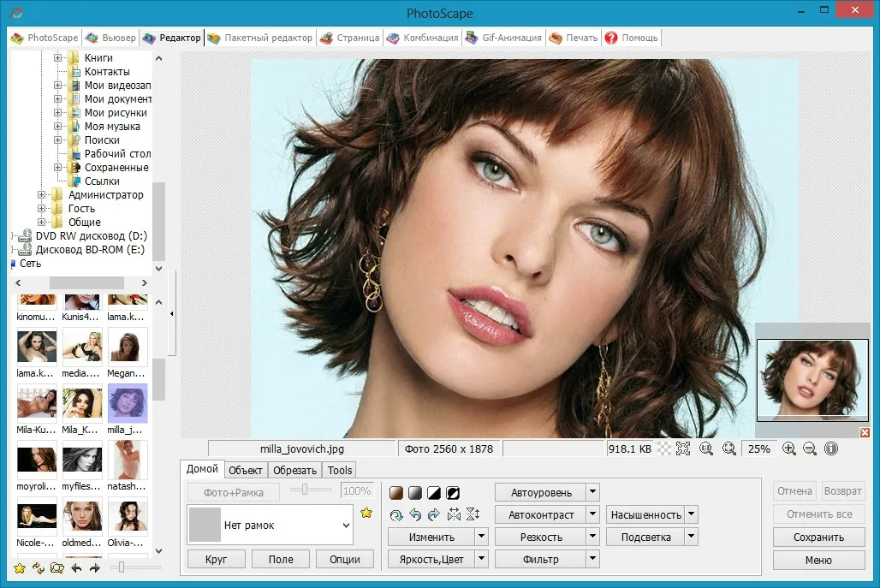Click the Автоконтраст button

[540, 514]
